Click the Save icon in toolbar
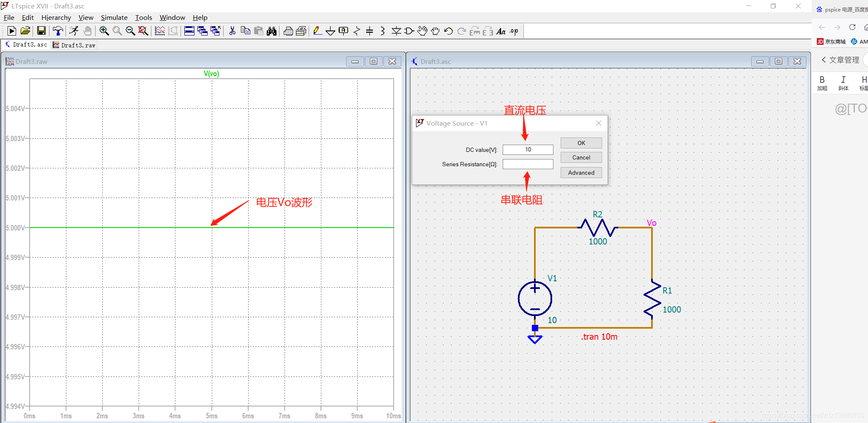The height and width of the screenshot is (423, 868). pyautogui.click(x=41, y=31)
